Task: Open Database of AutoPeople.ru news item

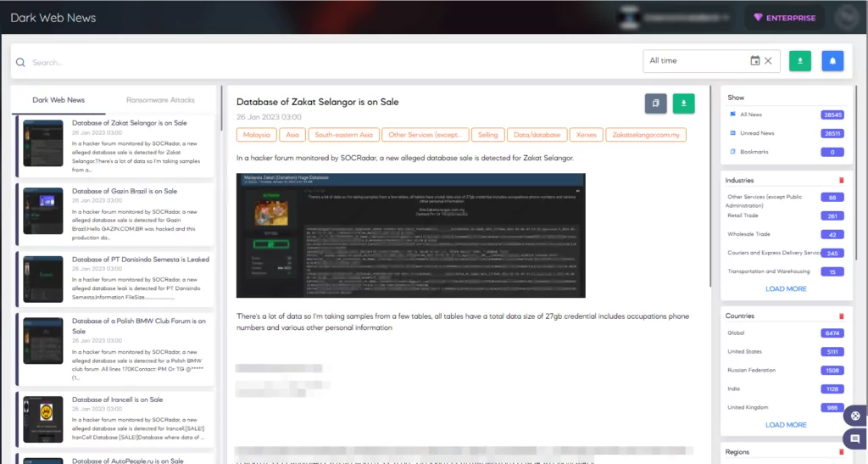Action: point(115,460)
